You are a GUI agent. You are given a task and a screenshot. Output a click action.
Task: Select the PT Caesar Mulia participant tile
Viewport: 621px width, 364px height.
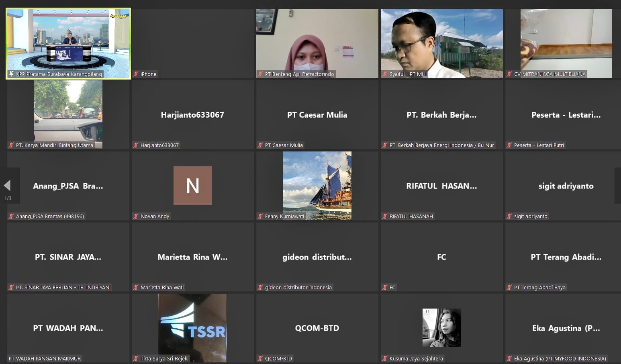point(317,115)
